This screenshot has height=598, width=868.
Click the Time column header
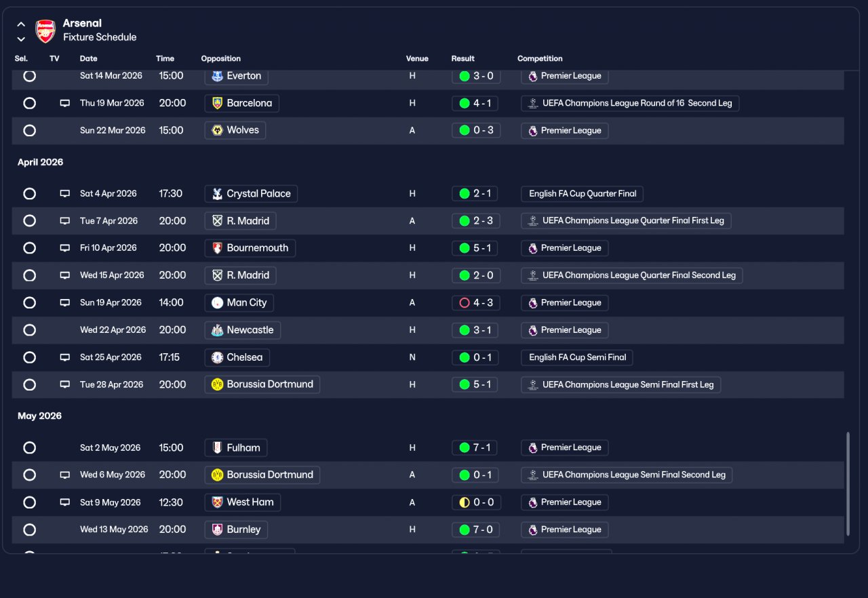pos(165,59)
